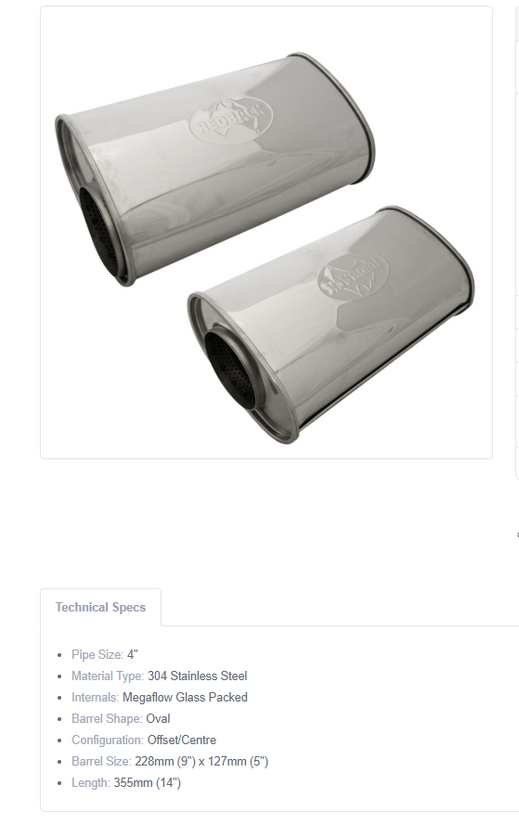The width and height of the screenshot is (519, 824).
Task: Click the Redback logo on the lower muffler
Action: click(352, 275)
